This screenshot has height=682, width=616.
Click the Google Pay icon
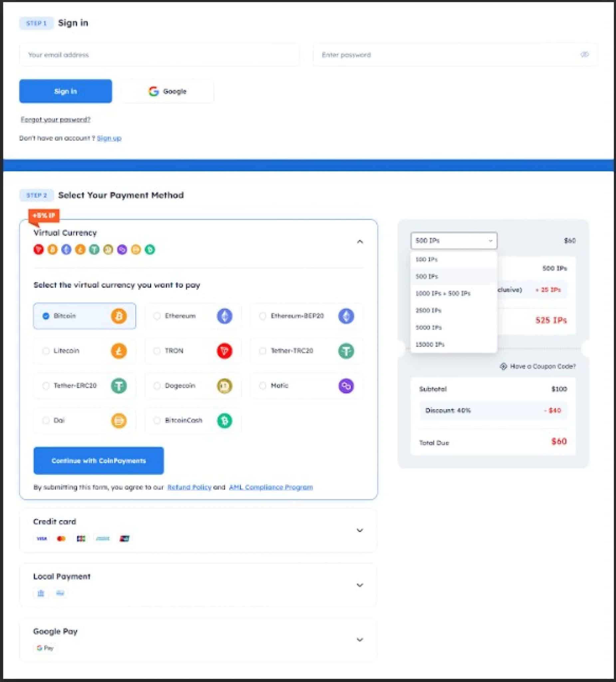(x=44, y=648)
